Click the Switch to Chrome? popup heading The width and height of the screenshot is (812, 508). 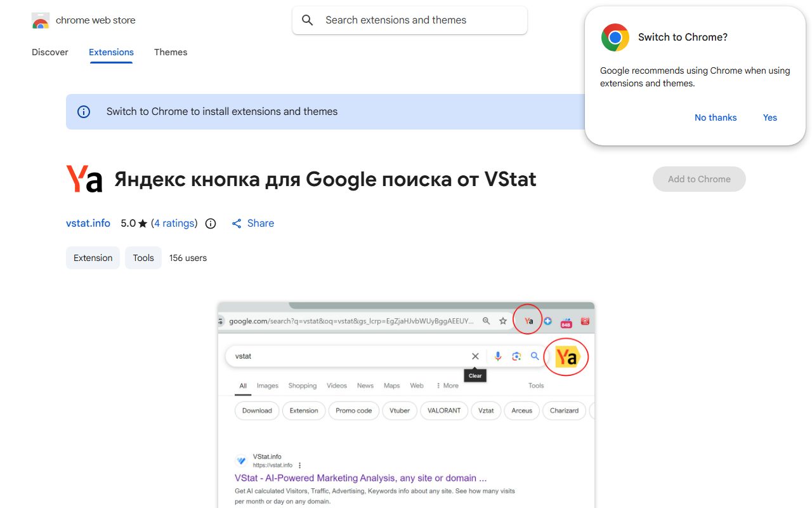(x=683, y=37)
